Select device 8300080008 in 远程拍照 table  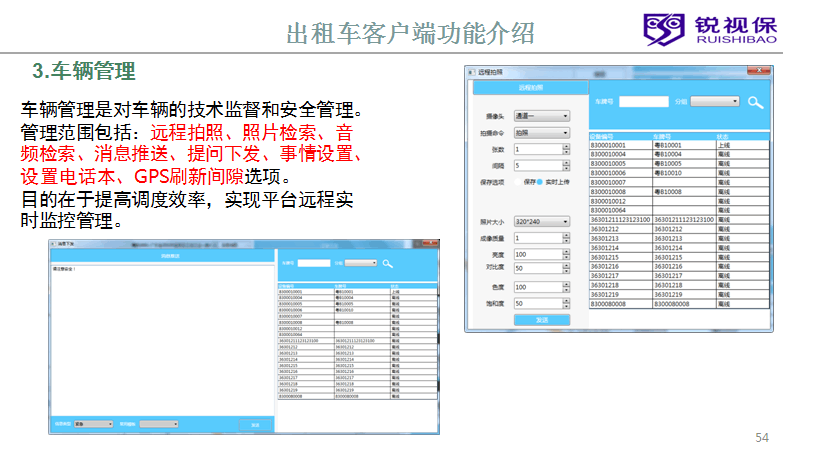point(679,304)
